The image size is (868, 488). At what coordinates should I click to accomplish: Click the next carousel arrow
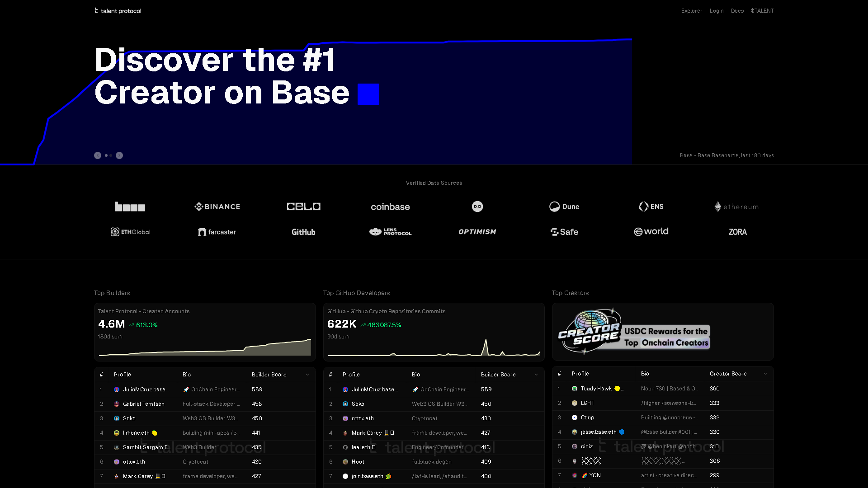point(119,155)
